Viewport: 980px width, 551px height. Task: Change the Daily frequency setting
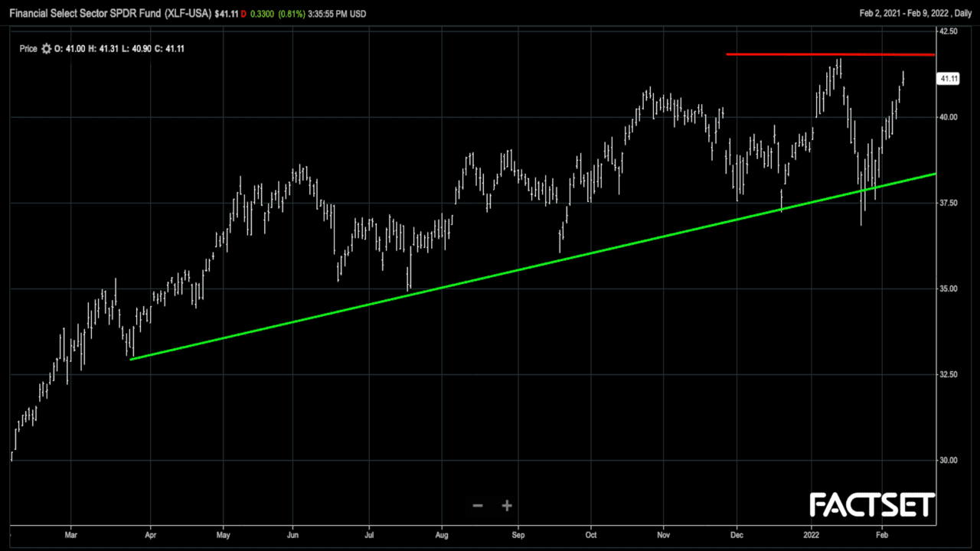click(961, 15)
